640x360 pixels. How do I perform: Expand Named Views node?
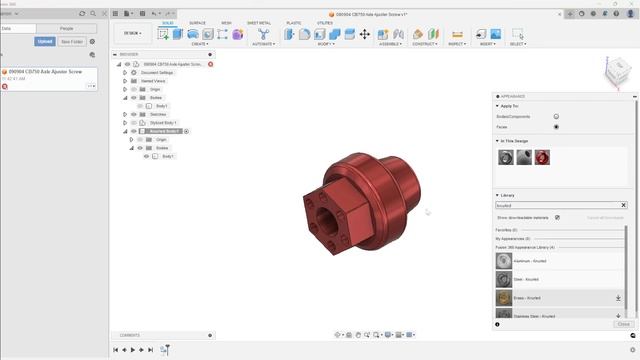click(125, 81)
